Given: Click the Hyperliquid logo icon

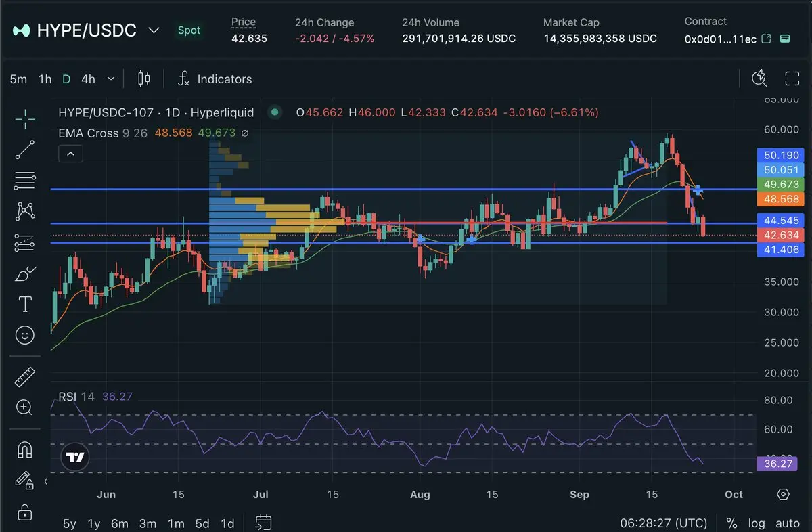Looking at the screenshot, I should pyautogui.click(x=21, y=30).
